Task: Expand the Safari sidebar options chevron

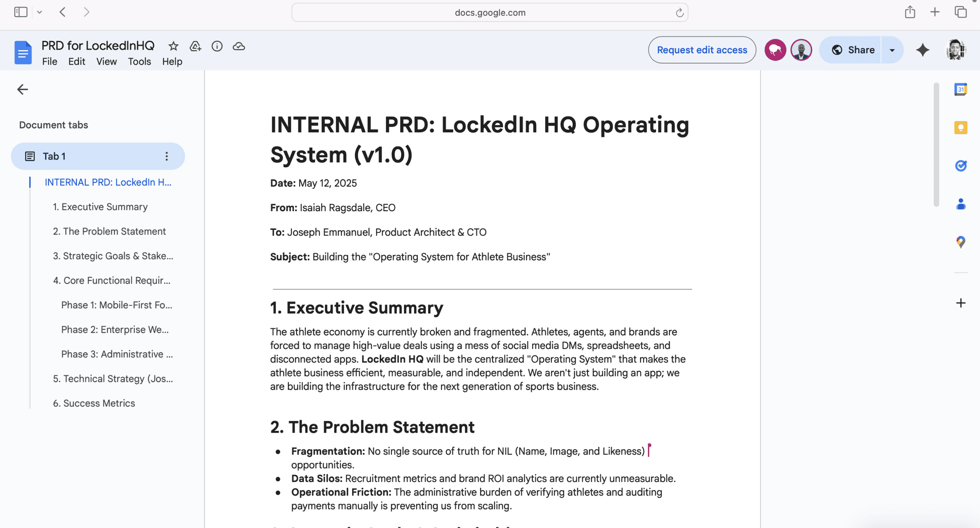Action: [39, 12]
